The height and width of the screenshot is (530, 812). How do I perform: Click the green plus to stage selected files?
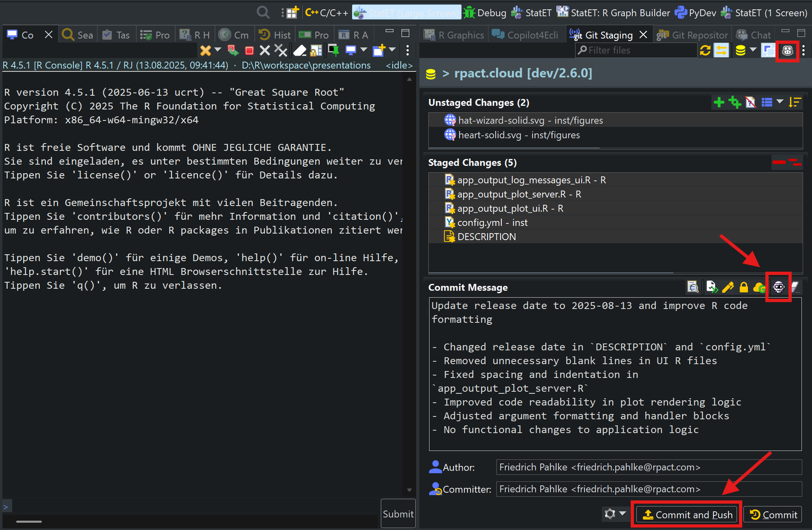point(719,102)
